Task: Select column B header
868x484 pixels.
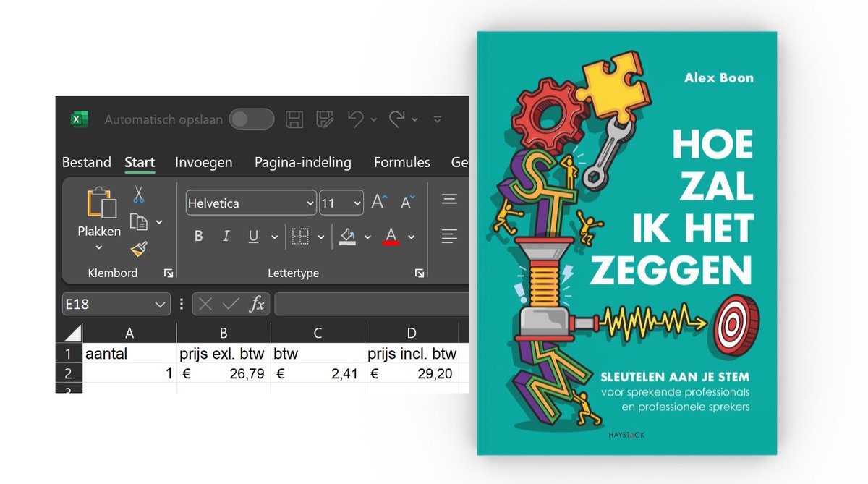Action: tap(224, 333)
